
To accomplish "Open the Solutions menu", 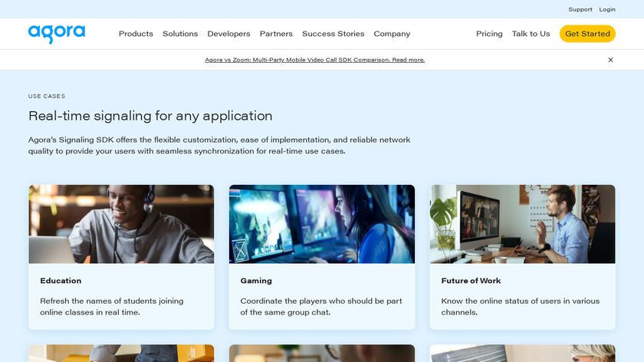I will tap(180, 34).
